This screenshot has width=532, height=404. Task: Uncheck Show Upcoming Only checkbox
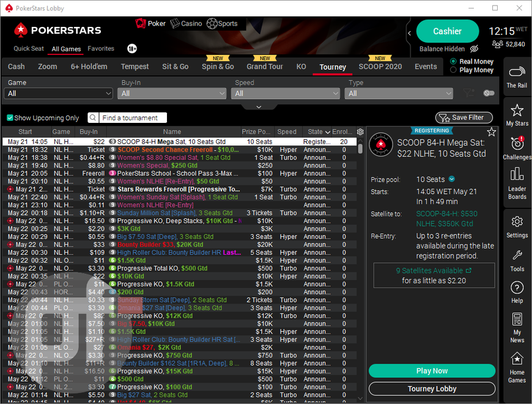coord(10,118)
